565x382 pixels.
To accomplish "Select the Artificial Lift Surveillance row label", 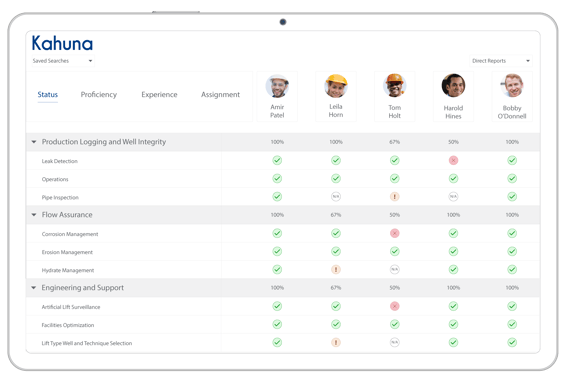I will tap(71, 307).
